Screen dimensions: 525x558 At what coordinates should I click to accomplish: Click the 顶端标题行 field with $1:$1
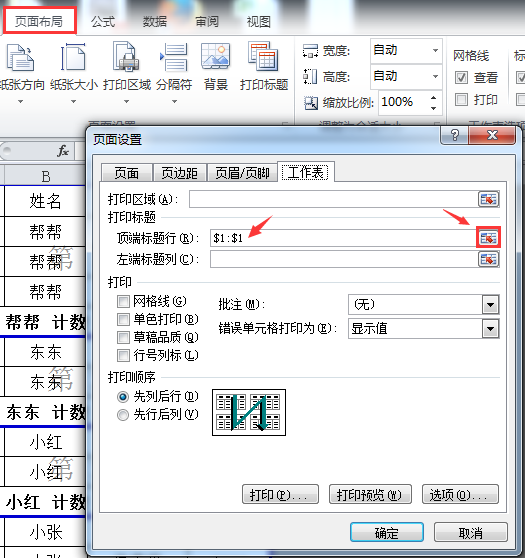343,238
